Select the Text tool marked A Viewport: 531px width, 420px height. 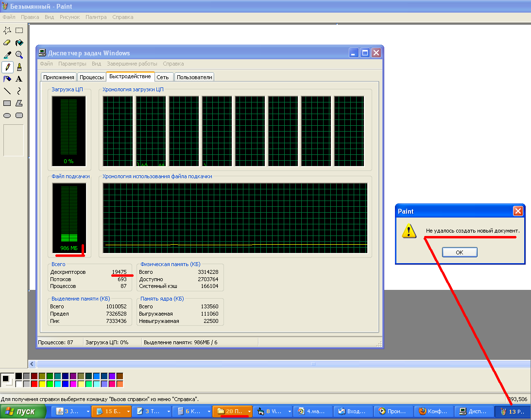point(19,79)
